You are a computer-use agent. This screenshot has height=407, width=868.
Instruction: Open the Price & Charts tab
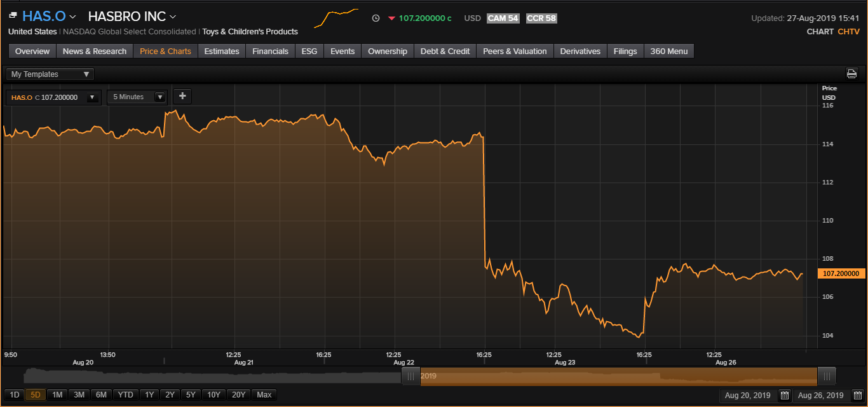coord(165,51)
